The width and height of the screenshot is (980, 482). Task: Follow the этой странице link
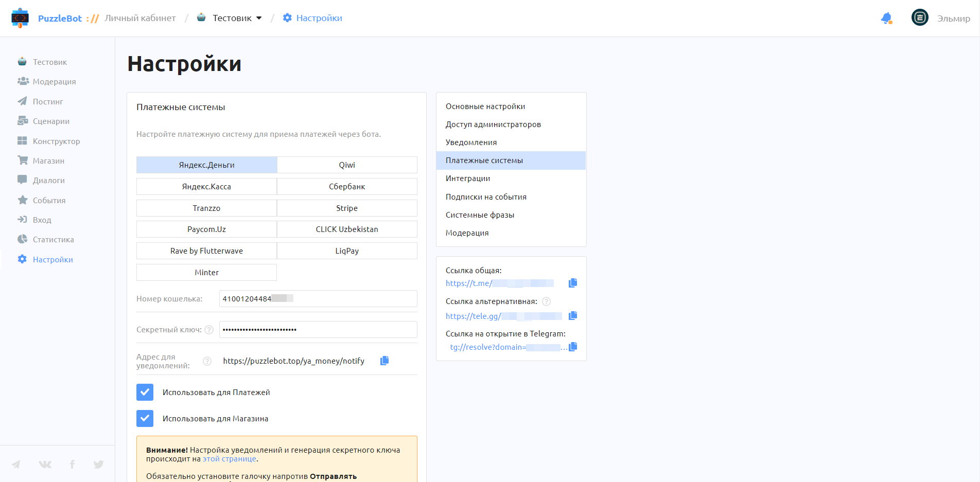(230, 459)
